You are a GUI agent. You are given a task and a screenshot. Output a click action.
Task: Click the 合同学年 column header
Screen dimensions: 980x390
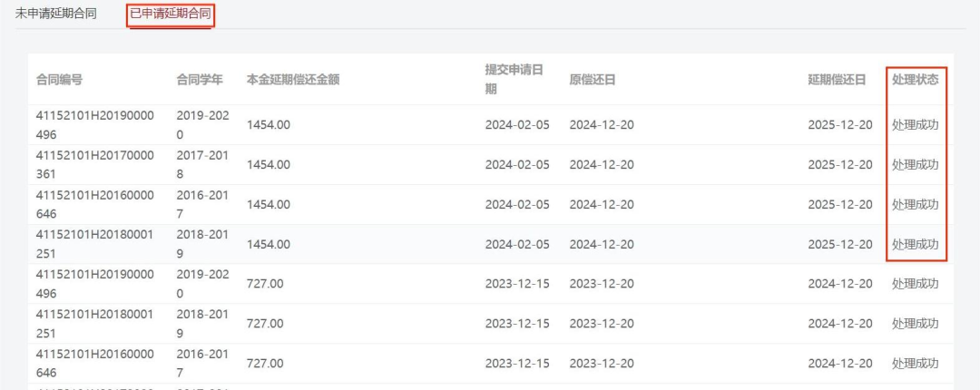(200, 80)
